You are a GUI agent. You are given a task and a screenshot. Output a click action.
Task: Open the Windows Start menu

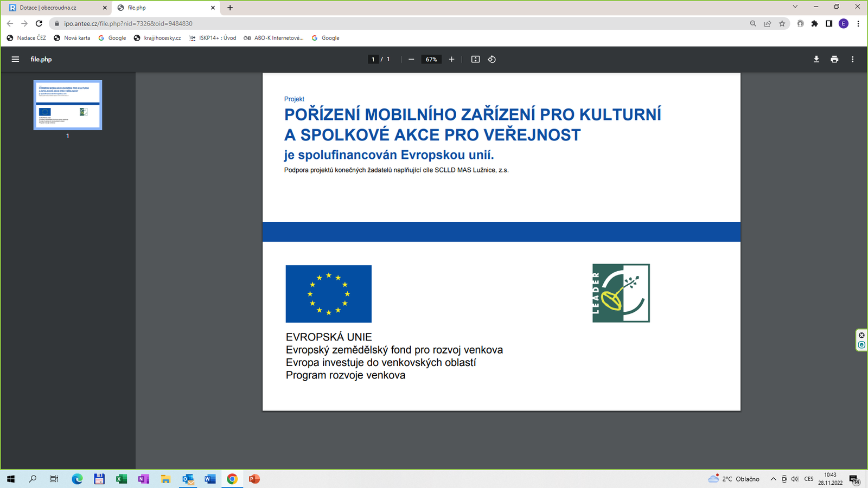tap(11, 479)
